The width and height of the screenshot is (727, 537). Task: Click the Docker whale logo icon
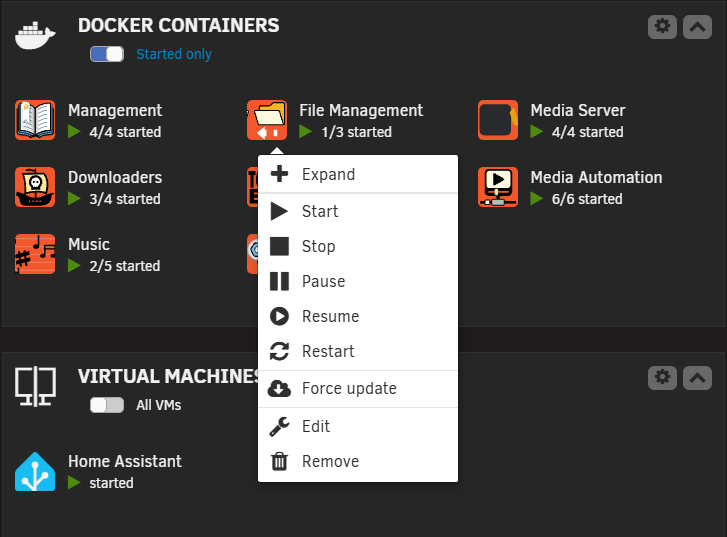(x=35, y=35)
